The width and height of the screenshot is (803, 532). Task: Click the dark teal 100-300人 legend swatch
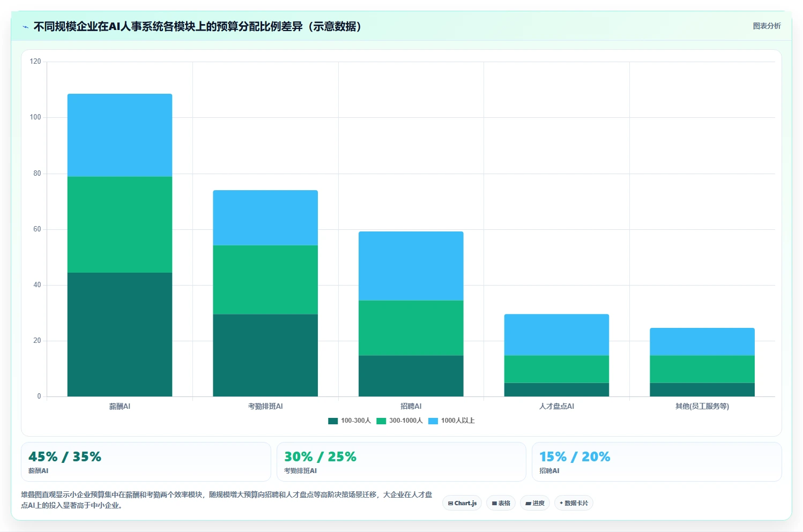[x=333, y=421]
